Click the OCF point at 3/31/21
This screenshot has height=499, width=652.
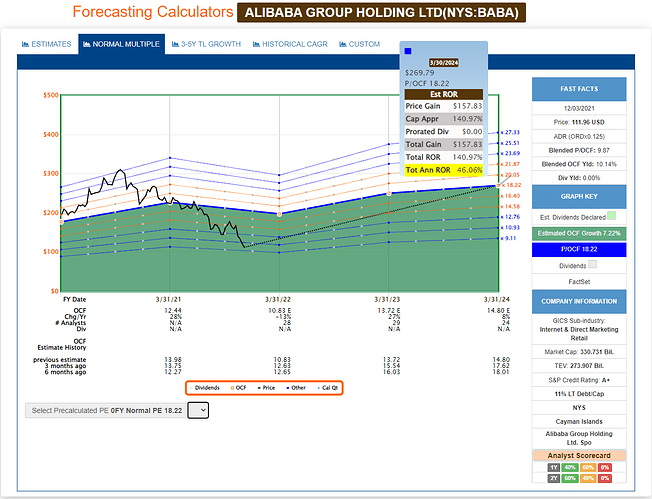click(x=170, y=203)
